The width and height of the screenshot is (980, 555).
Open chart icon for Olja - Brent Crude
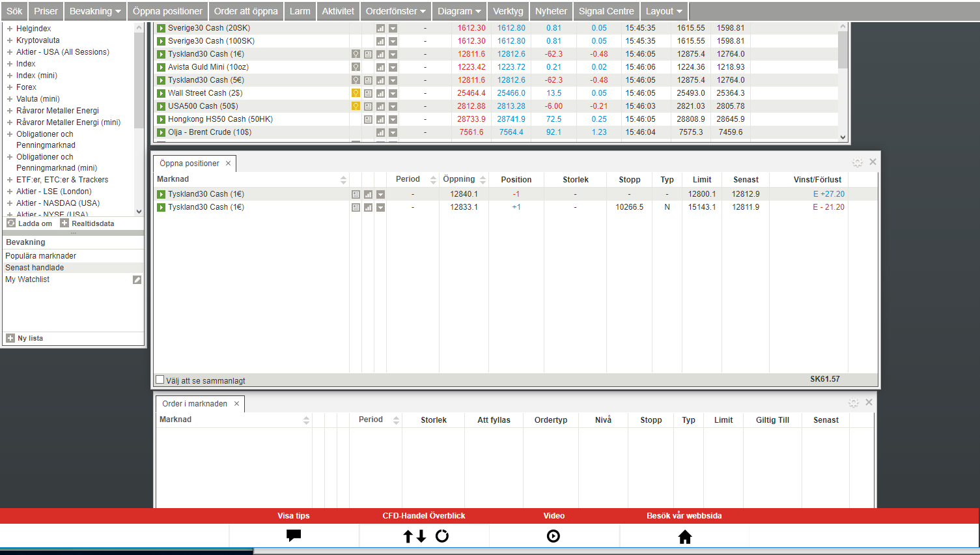[380, 132]
